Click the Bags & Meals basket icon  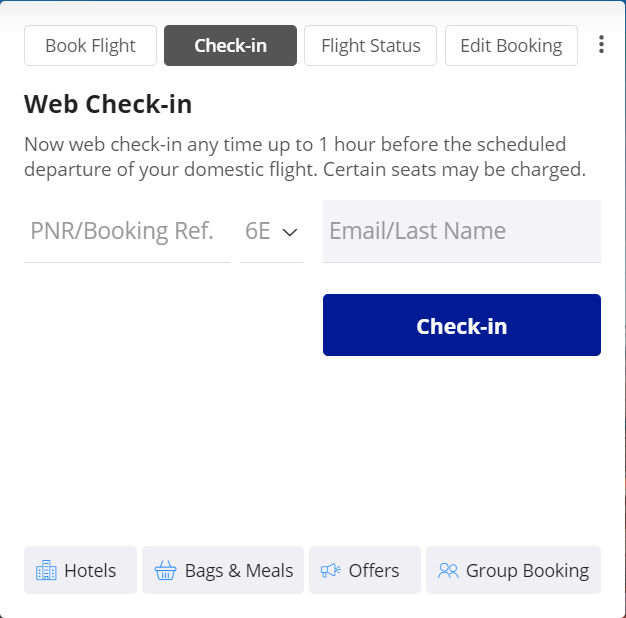click(x=165, y=571)
